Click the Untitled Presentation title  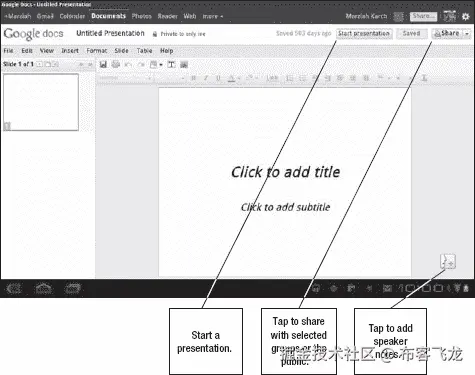pyautogui.click(x=110, y=33)
